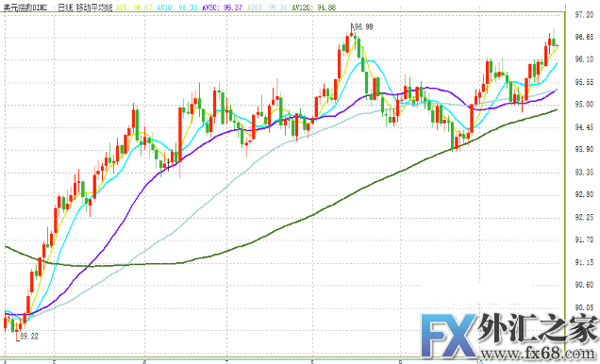Click month 6 on the time axis

tap(144, 361)
